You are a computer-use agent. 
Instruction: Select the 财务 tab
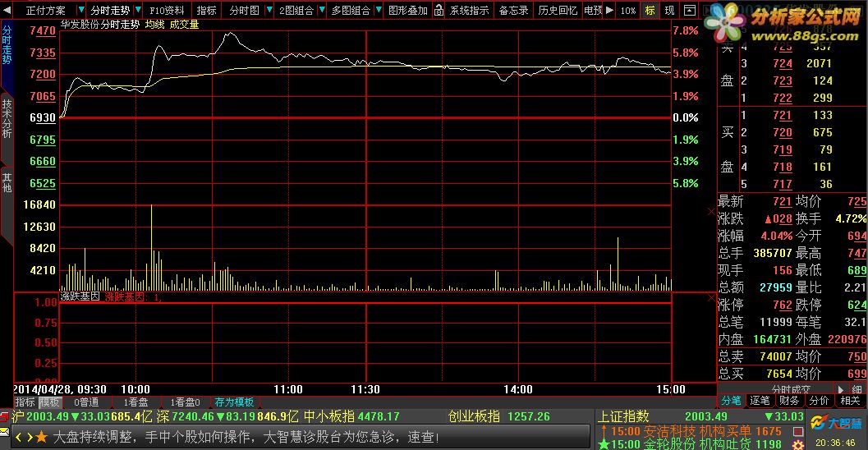[789, 401]
